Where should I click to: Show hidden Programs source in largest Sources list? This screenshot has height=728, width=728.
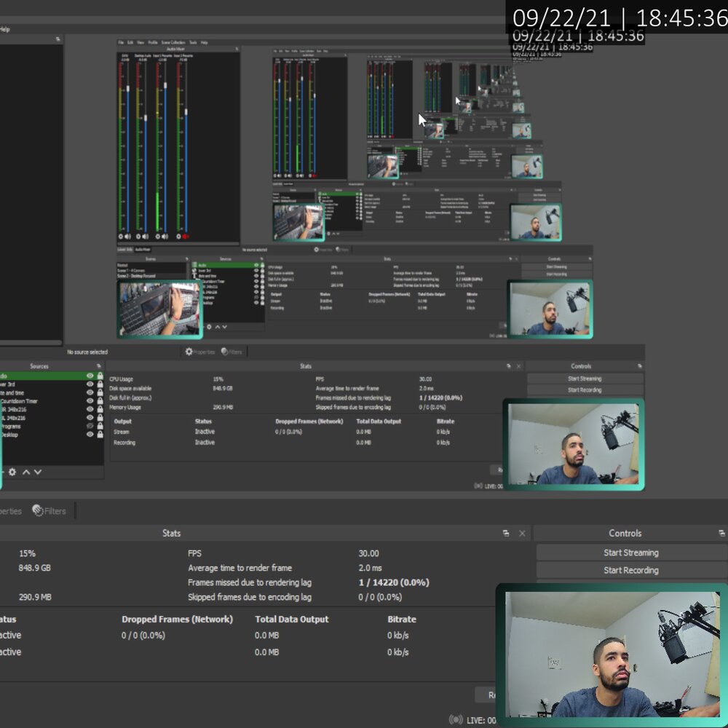(90, 426)
